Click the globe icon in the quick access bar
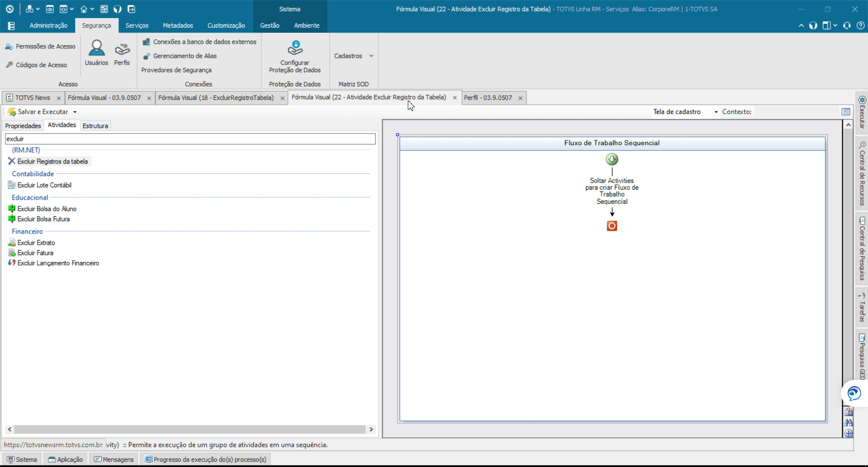This screenshot has height=467, width=868. pyautogui.click(x=118, y=9)
